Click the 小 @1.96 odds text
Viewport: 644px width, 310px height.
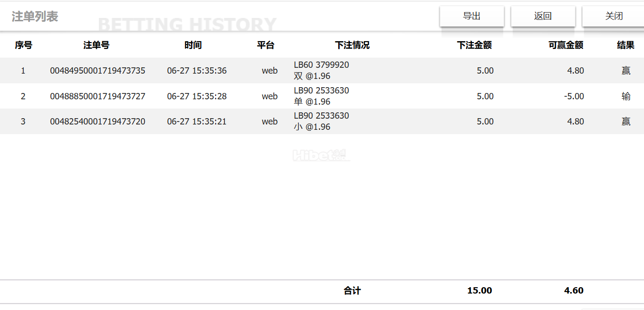[x=312, y=127]
